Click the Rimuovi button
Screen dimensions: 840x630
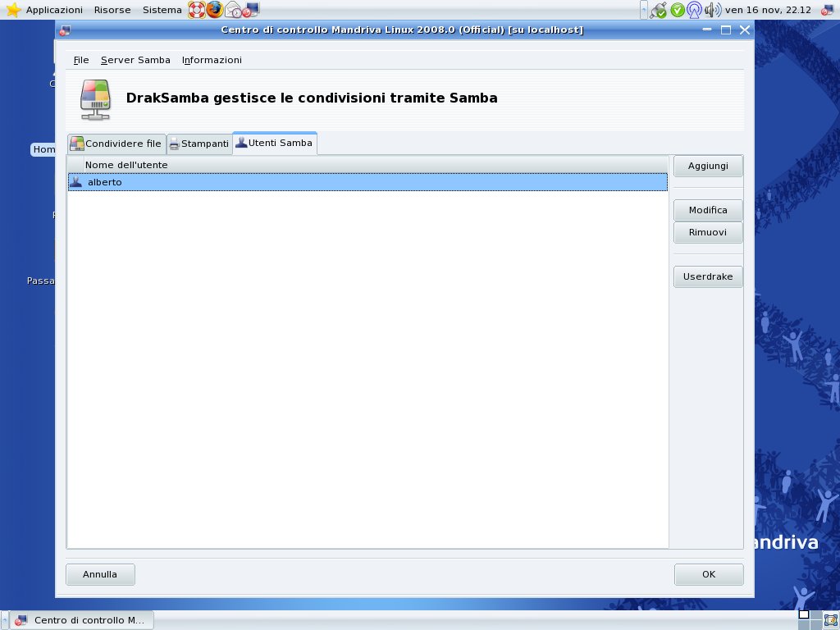click(x=708, y=232)
